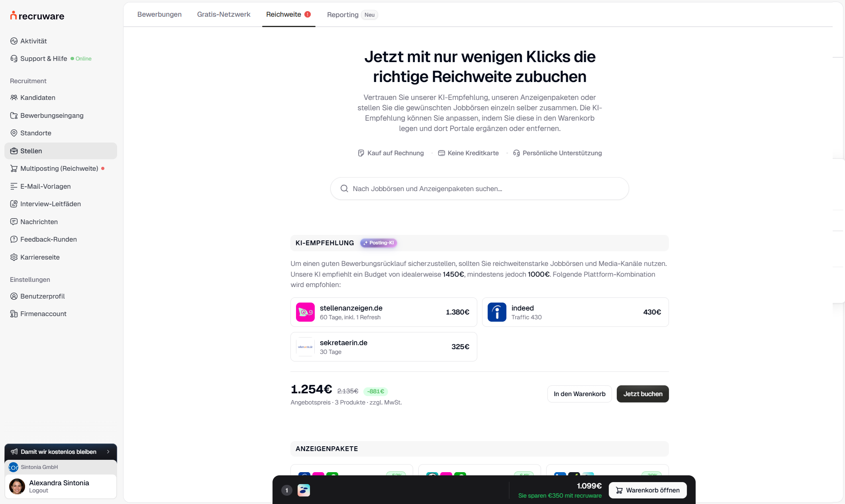This screenshot has width=845, height=504.
Task: Open Interview-Leitfäden
Action: coord(50,204)
